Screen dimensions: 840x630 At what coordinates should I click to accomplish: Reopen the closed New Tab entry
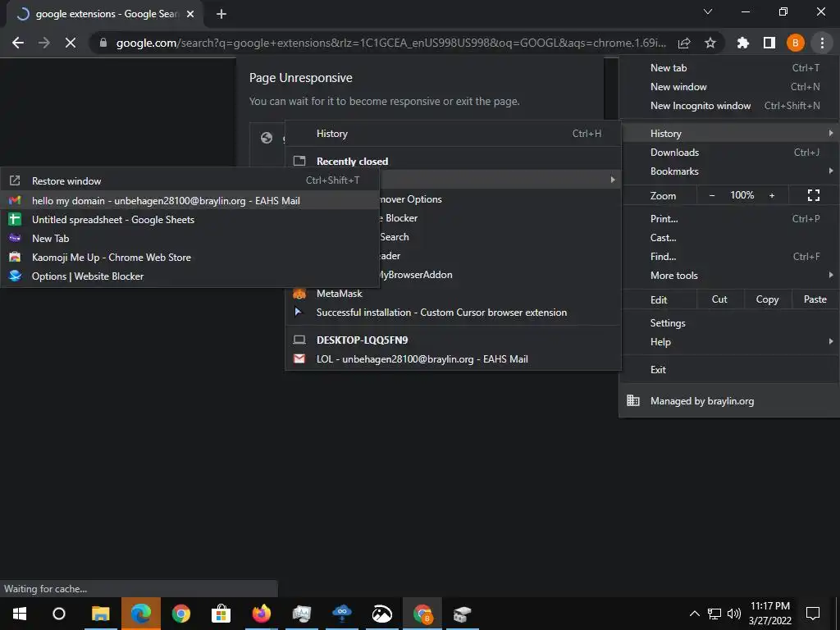point(190,239)
